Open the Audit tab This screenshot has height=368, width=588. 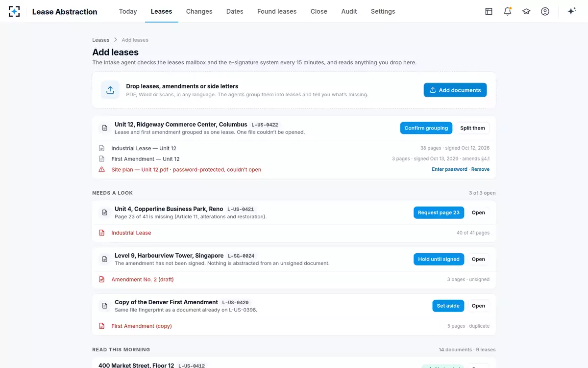click(x=349, y=11)
